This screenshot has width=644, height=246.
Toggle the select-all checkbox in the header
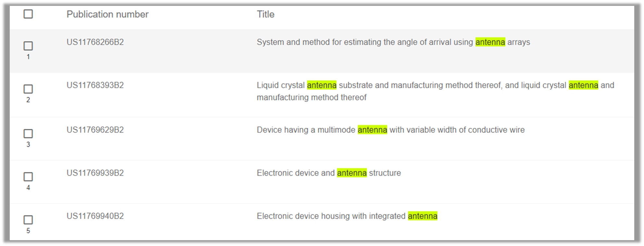[28, 14]
